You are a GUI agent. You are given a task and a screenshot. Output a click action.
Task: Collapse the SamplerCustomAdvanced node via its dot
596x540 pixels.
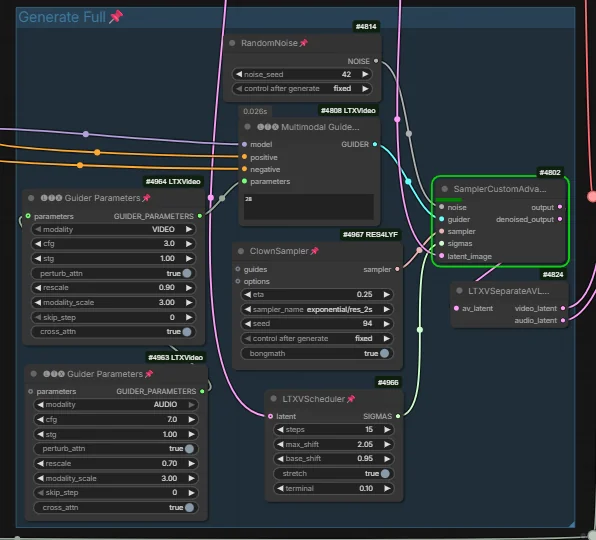tap(444, 189)
